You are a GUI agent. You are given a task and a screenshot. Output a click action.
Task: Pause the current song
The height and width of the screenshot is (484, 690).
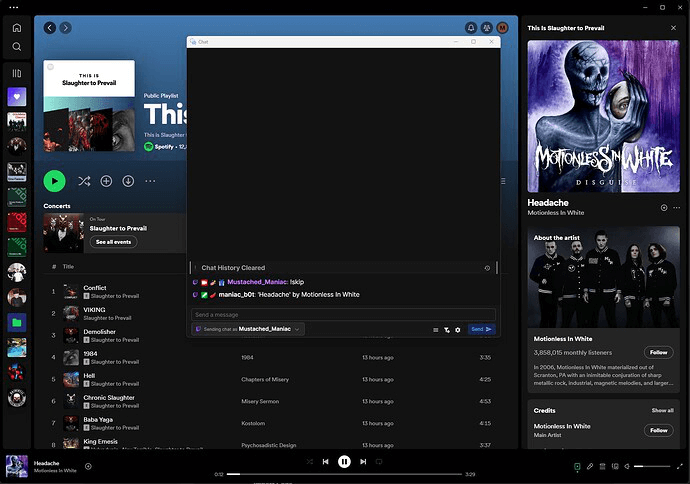344,462
